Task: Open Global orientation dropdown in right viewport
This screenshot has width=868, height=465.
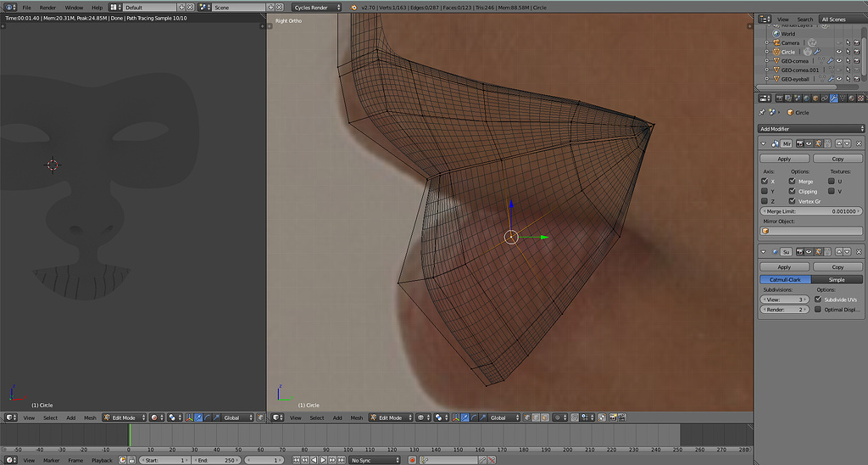Action: click(504, 417)
